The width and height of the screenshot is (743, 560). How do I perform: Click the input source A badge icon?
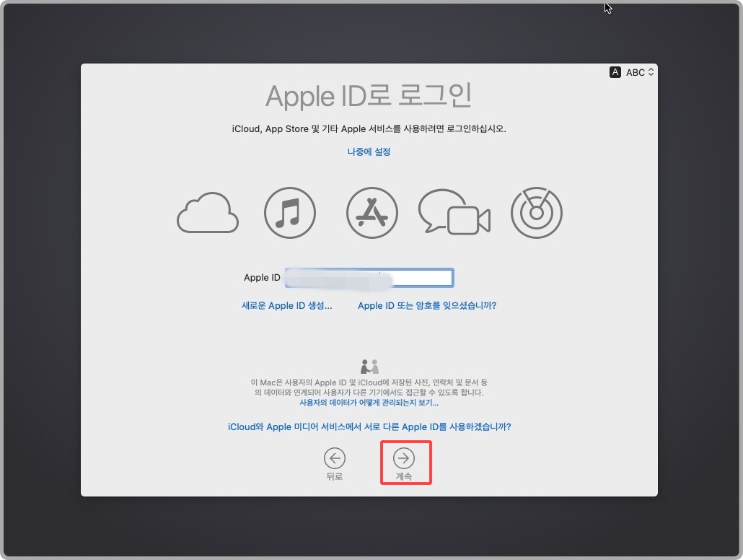(615, 72)
